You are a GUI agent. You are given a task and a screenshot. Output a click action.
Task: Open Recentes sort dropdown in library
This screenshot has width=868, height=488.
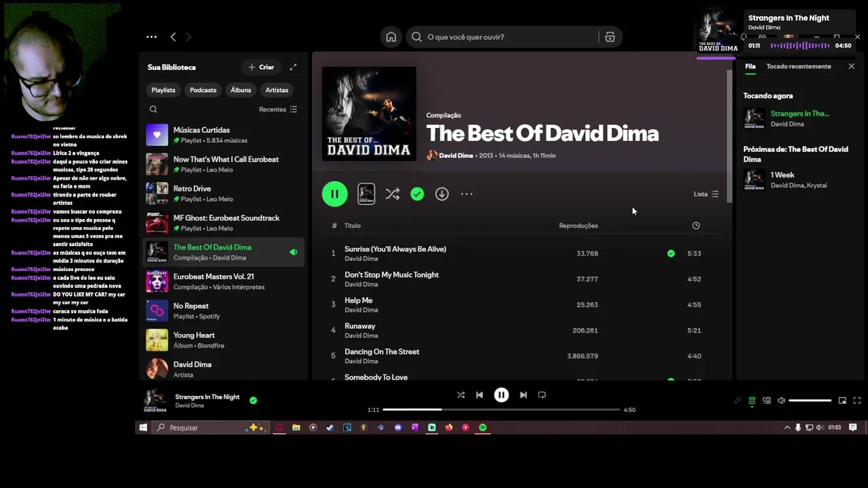[x=278, y=109]
